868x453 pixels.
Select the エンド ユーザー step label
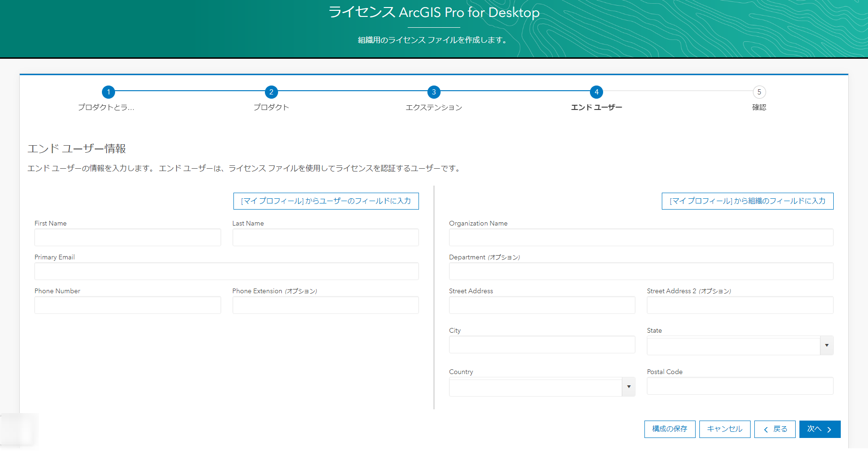[597, 107]
